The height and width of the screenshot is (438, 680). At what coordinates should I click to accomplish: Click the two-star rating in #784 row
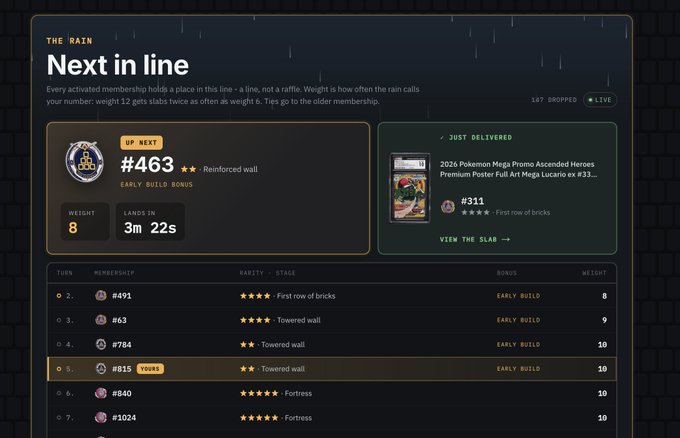pos(247,344)
